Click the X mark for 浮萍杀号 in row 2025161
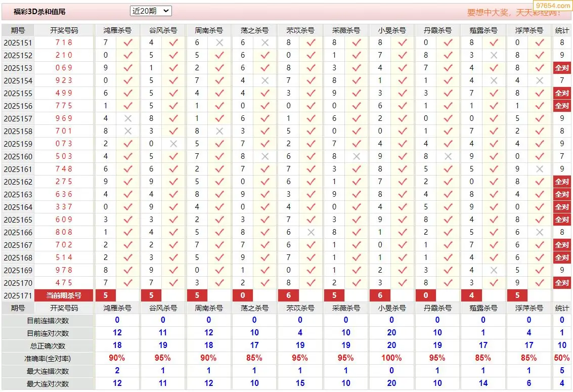Viewport: 573px width, 392px height. point(540,169)
